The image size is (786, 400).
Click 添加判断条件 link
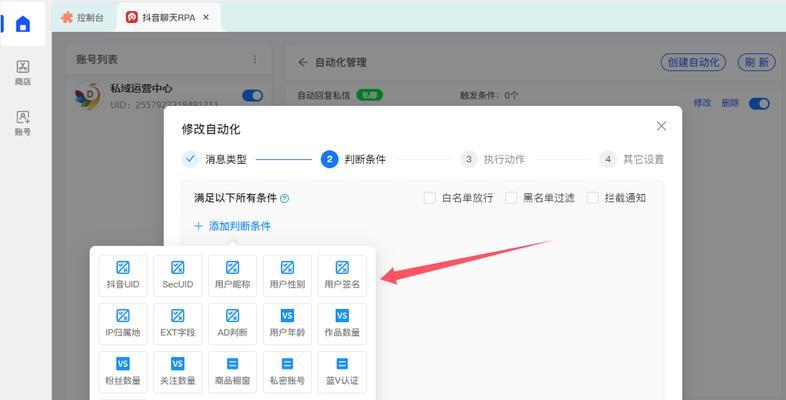point(232,226)
